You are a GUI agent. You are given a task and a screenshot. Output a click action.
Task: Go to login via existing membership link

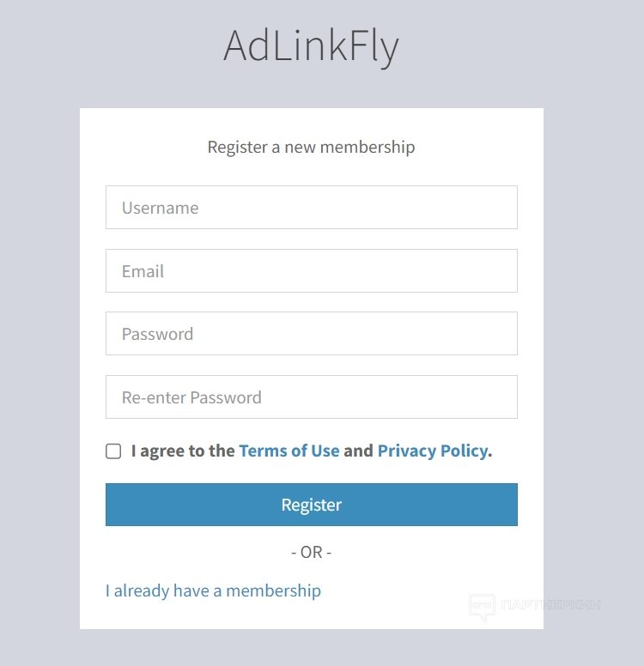click(x=213, y=590)
